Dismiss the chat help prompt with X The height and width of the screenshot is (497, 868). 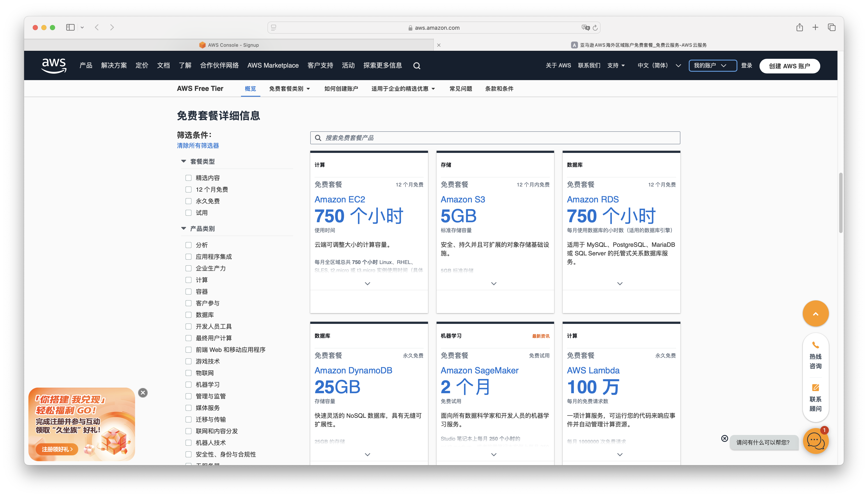click(x=724, y=438)
